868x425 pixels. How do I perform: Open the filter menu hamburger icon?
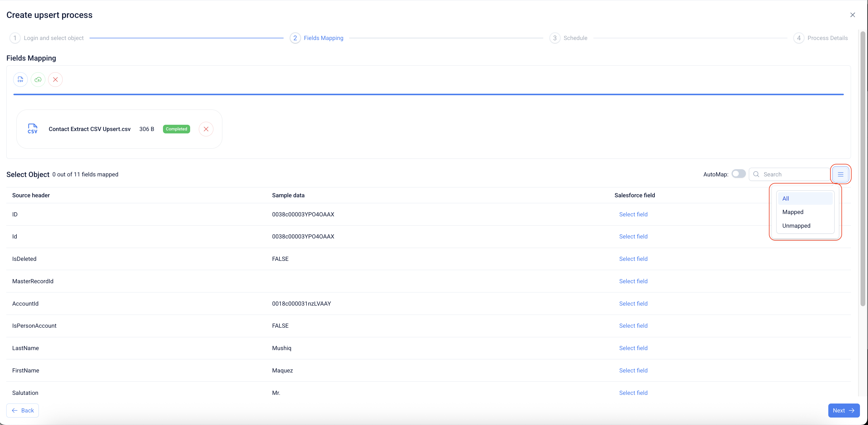[x=840, y=174]
